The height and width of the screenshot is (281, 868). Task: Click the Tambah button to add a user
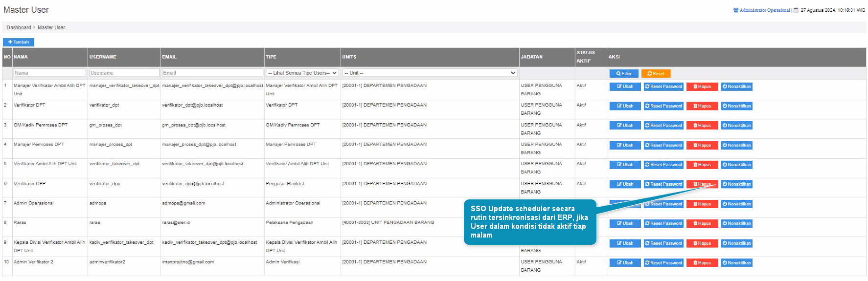point(19,42)
